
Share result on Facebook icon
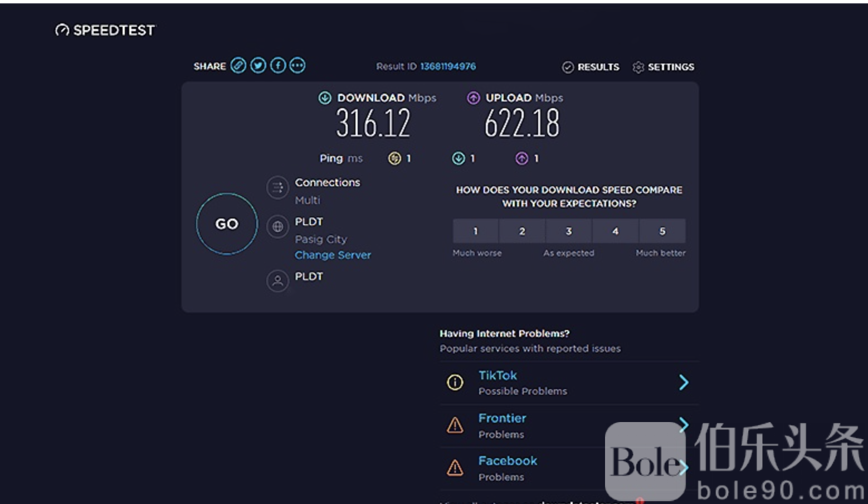click(278, 66)
